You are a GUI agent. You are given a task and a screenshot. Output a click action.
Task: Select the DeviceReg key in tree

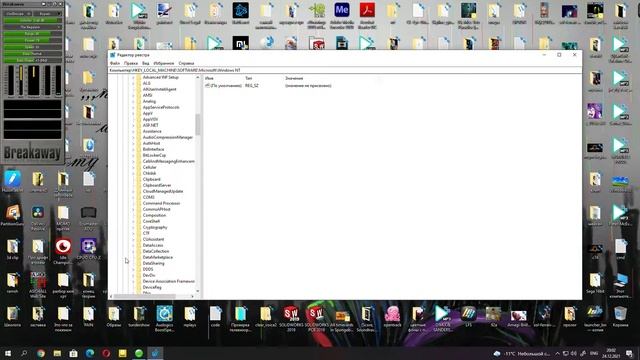[x=152, y=287]
